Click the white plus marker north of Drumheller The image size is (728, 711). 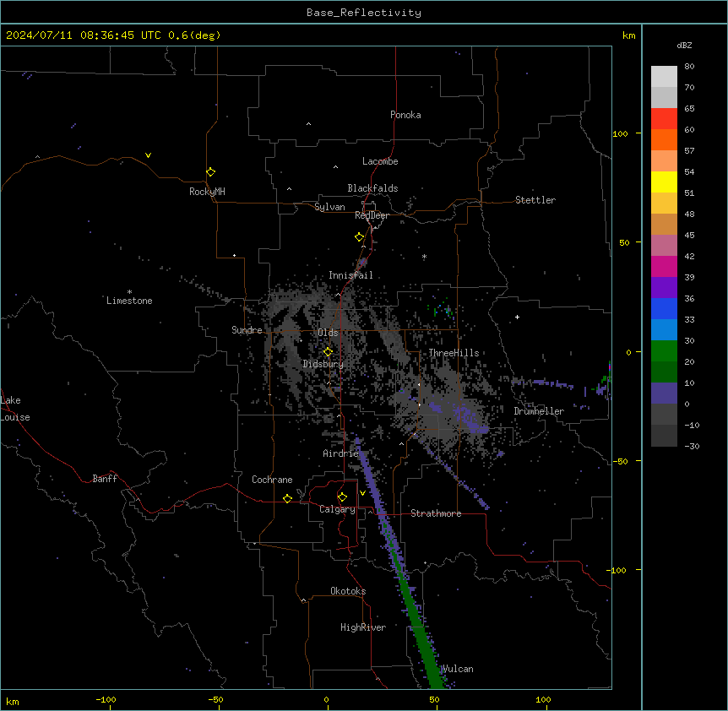(517, 317)
